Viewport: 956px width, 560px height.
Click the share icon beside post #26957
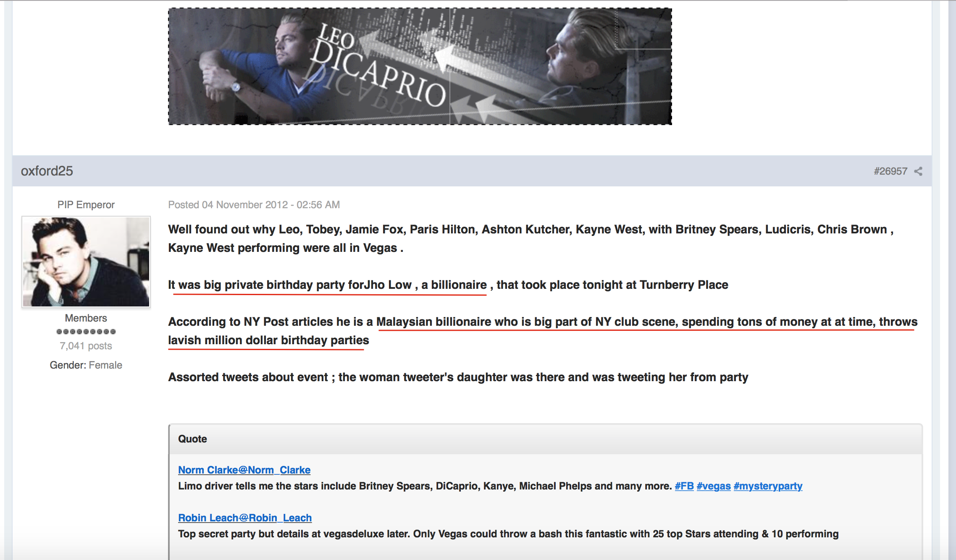point(919,171)
